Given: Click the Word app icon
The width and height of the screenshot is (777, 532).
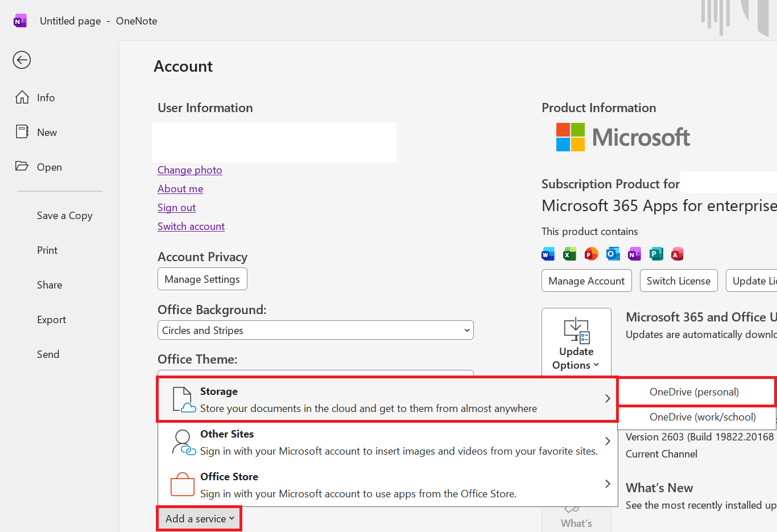Looking at the screenshot, I should [548, 254].
